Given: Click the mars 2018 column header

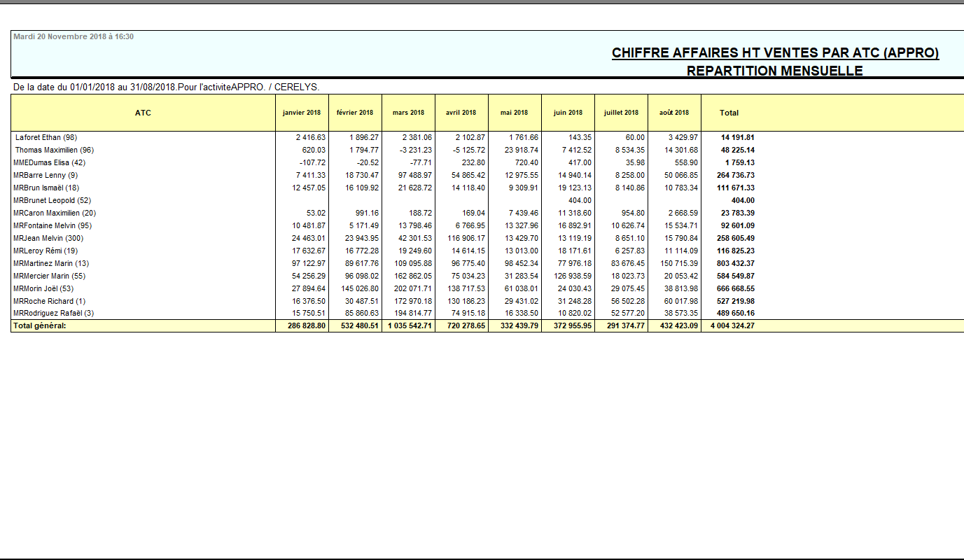Looking at the screenshot, I should 407,112.
